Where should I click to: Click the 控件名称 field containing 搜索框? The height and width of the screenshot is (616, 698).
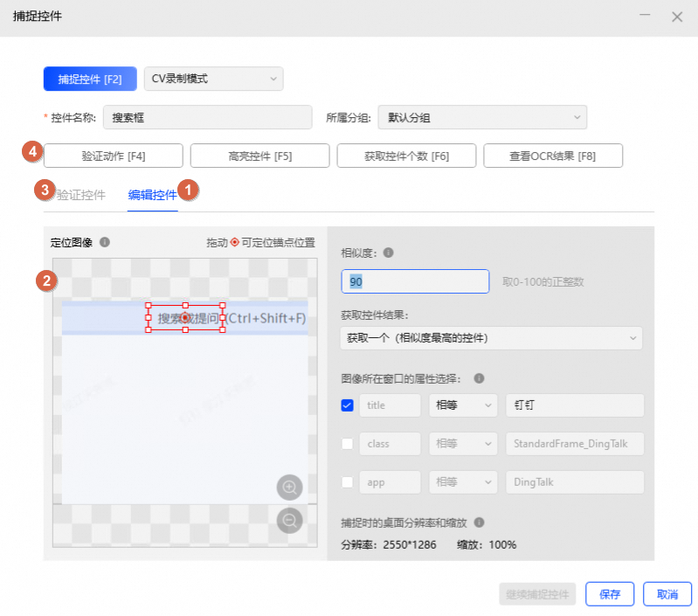207,117
